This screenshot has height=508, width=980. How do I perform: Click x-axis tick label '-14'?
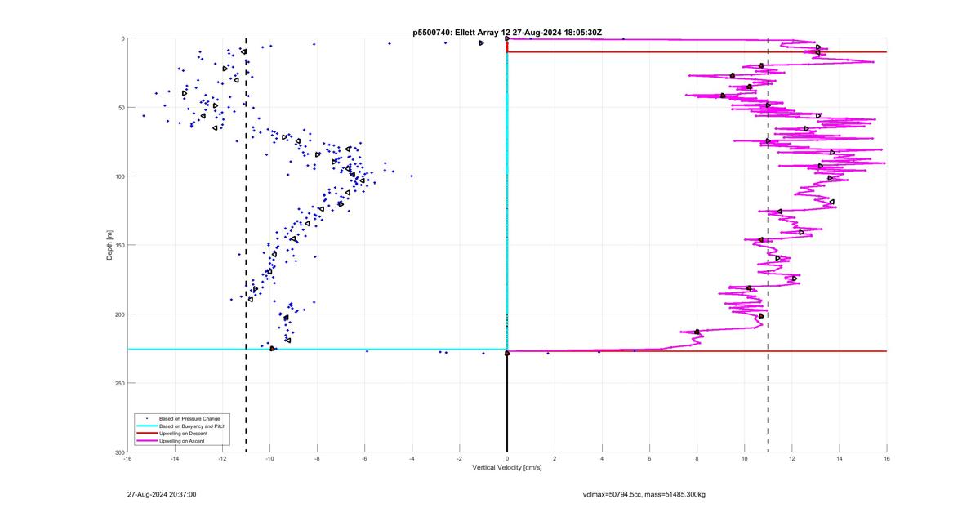175,458
